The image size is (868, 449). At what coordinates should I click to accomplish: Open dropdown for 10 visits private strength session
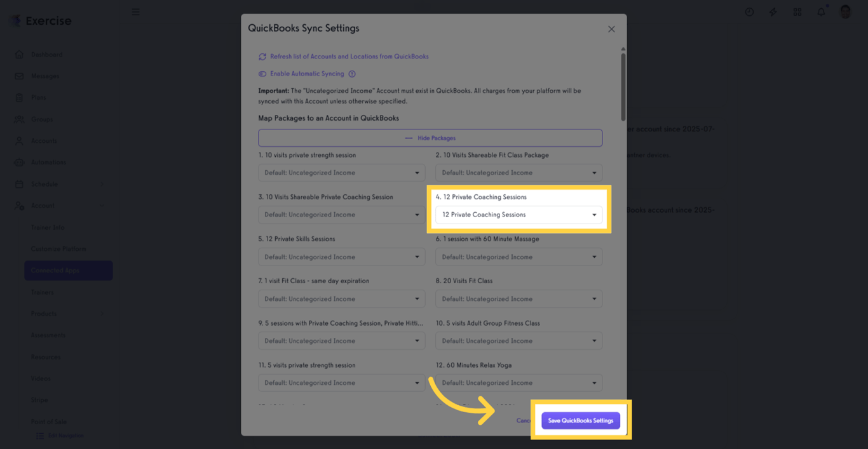pyautogui.click(x=341, y=173)
